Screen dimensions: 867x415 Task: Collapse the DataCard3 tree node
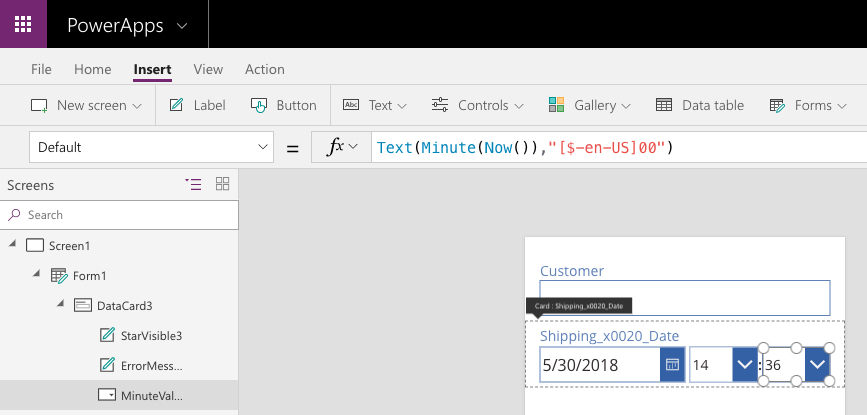tap(60, 304)
